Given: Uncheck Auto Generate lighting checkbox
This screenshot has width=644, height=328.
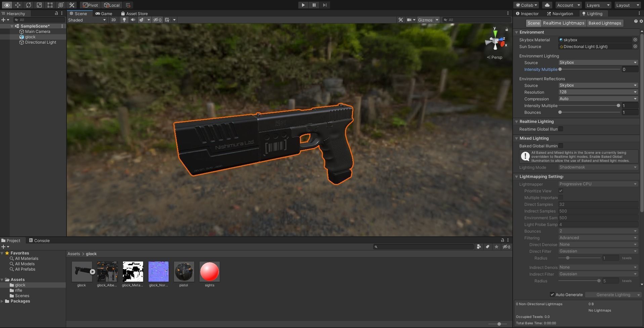Looking at the screenshot, I should 552,294.
